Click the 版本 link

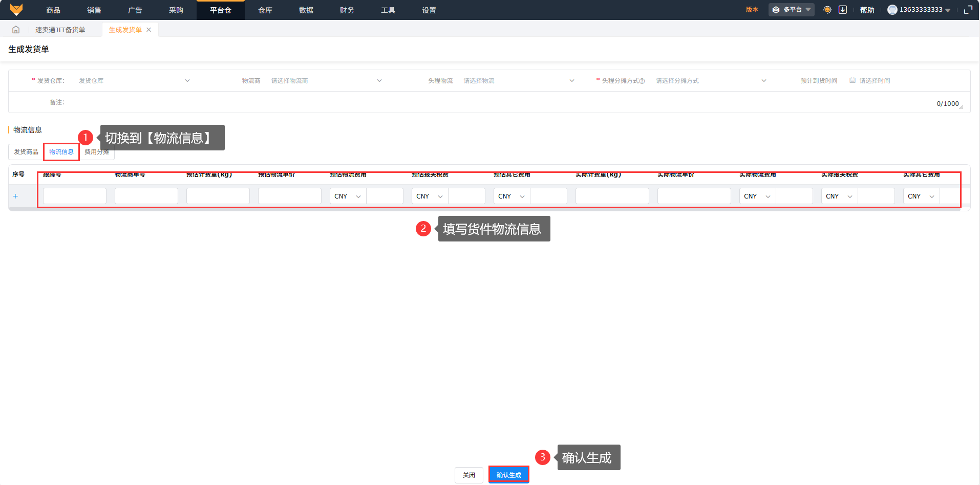pyautogui.click(x=752, y=10)
